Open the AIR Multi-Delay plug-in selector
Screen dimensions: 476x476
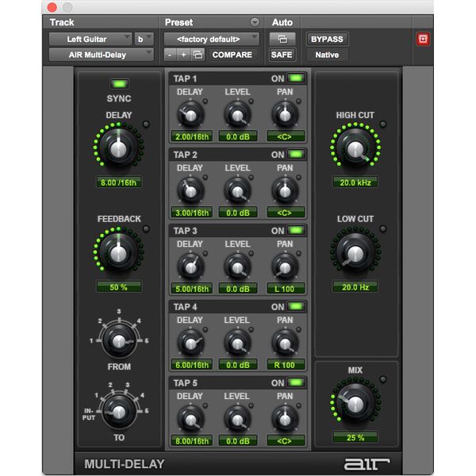point(101,55)
